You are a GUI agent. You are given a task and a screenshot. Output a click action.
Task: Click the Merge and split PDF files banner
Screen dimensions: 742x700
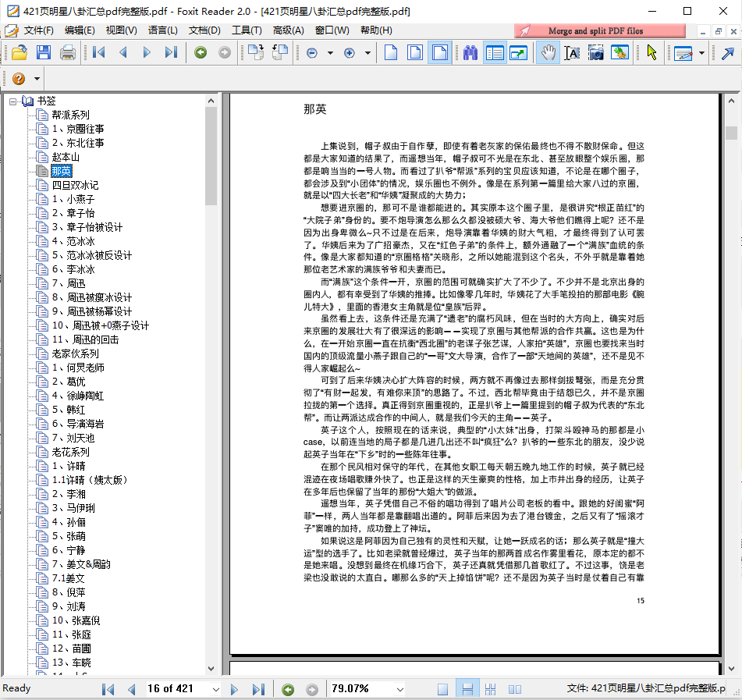click(600, 30)
